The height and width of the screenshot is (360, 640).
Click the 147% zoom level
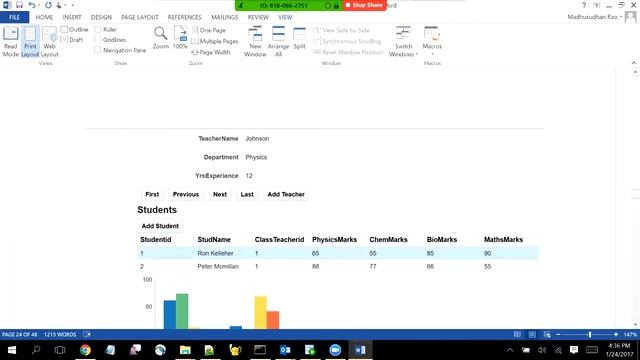pyautogui.click(x=630, y=334)
